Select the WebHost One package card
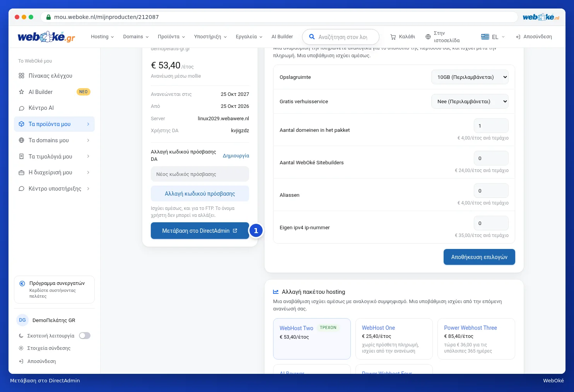The height and width of the screenshot is (392, 574). point(394,339)
